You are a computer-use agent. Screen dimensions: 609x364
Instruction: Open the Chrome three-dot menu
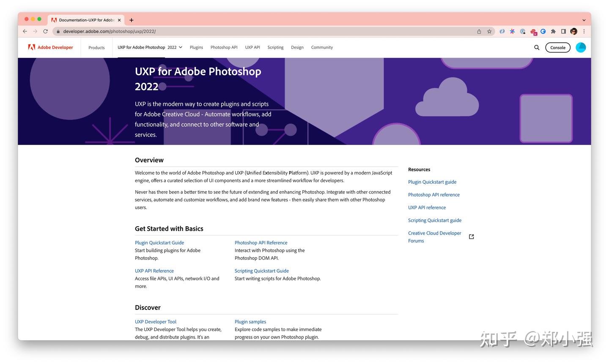(x=584, y=31)
